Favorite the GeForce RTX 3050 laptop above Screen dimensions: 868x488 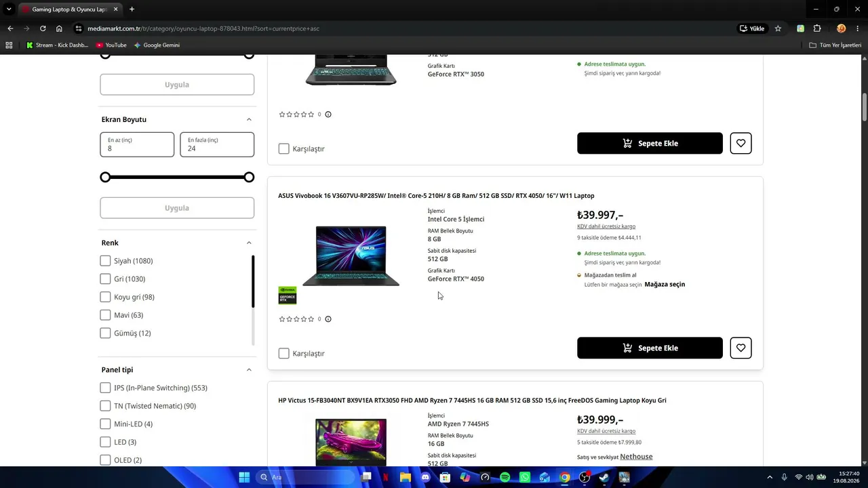[x=741, y=143]
